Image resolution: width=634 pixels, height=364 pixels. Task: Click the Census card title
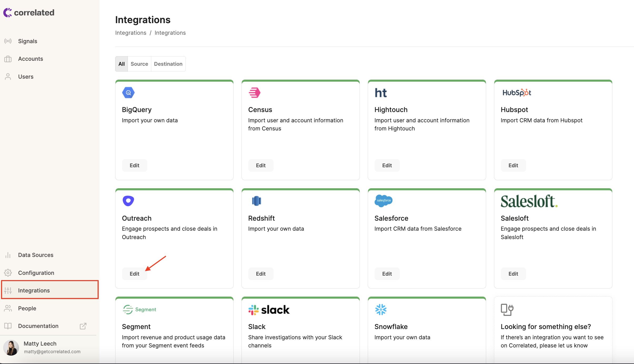(x=260, y=110)
